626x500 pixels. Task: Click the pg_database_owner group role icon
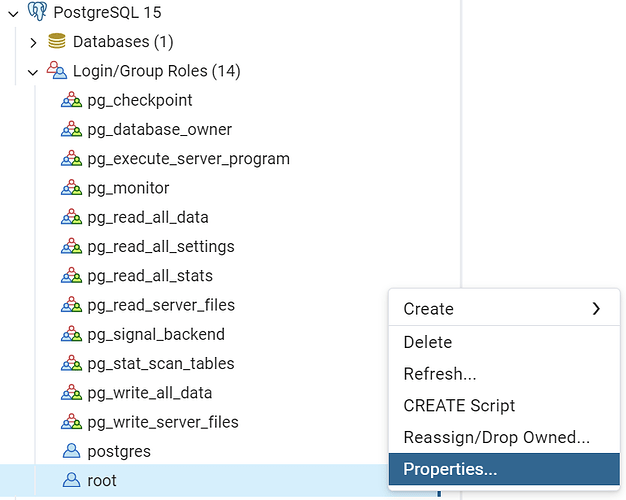coord(71,129)
